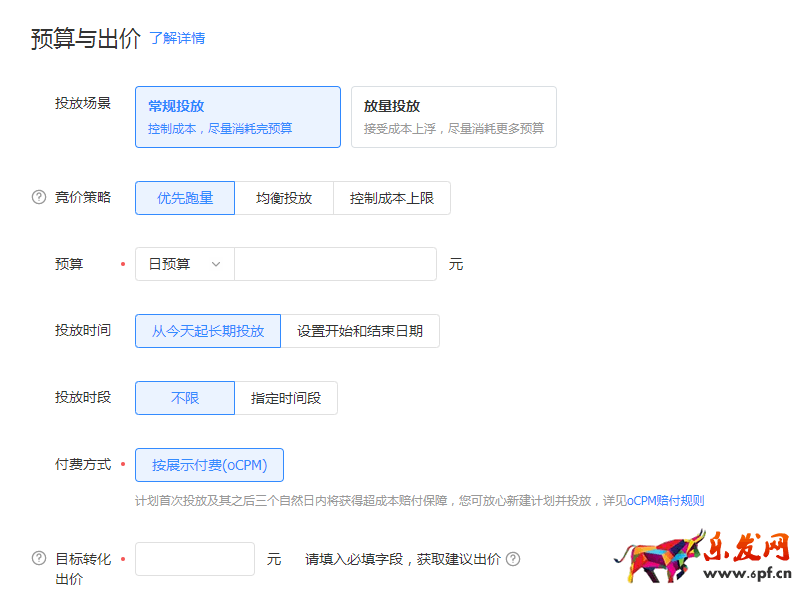Choose 控制成本上限 strategy

(392, 198)
